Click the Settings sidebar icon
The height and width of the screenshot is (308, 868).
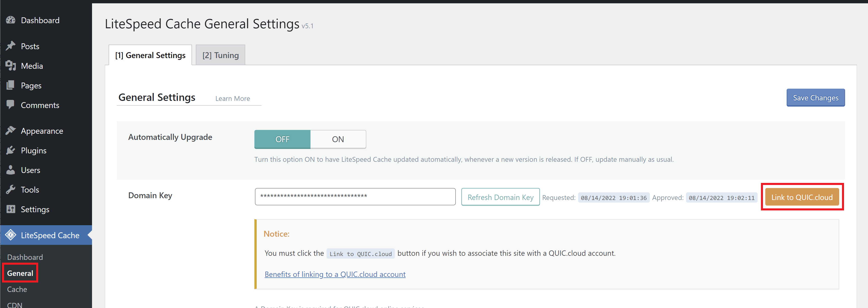[10, 209]
